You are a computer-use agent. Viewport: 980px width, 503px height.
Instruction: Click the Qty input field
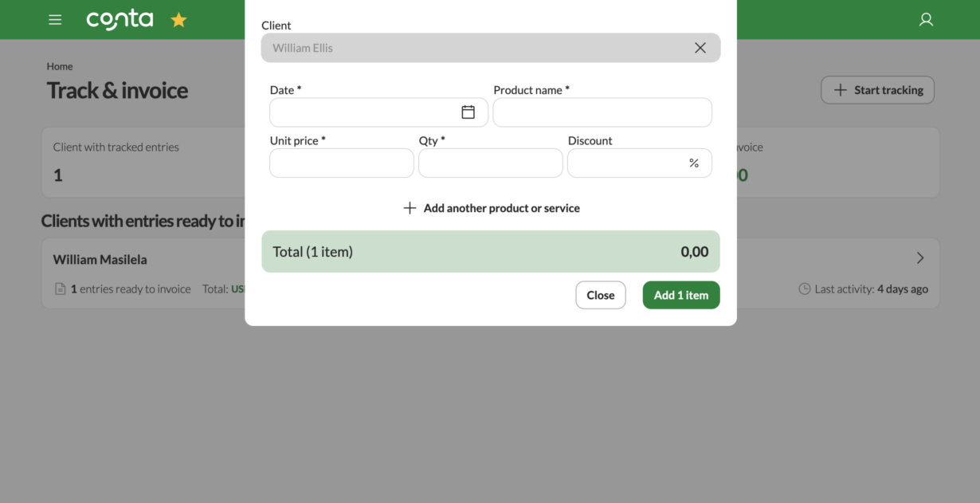tap(490, 163)
